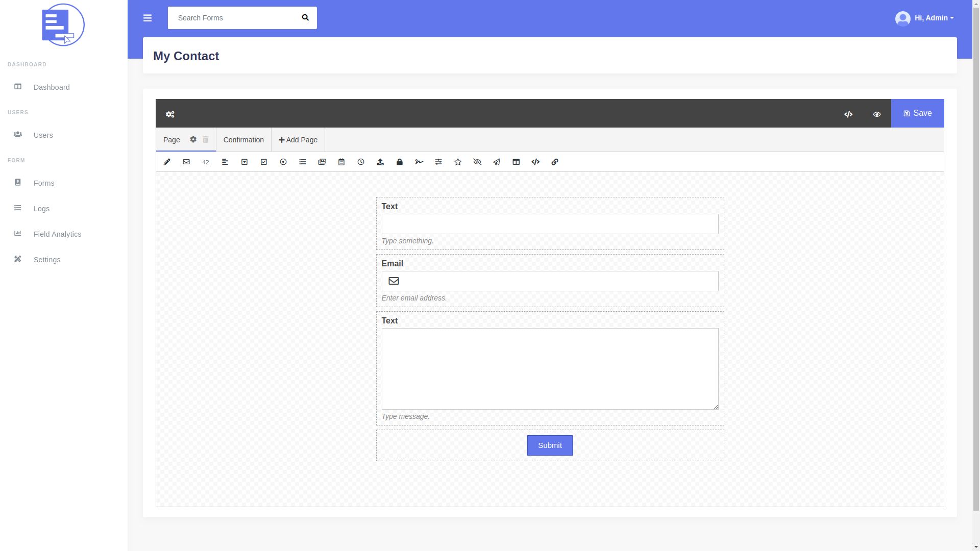
Task: Add an image gallery field
Action: 322,162
